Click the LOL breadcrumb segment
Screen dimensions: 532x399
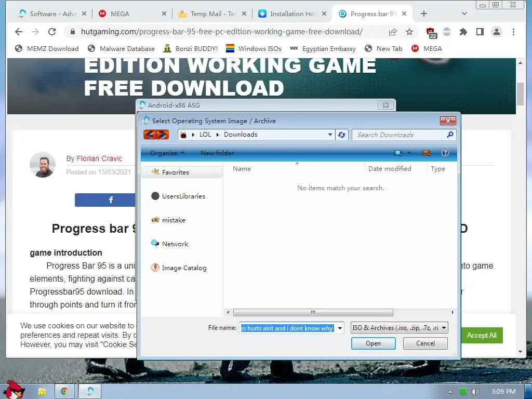click(205, 135)
